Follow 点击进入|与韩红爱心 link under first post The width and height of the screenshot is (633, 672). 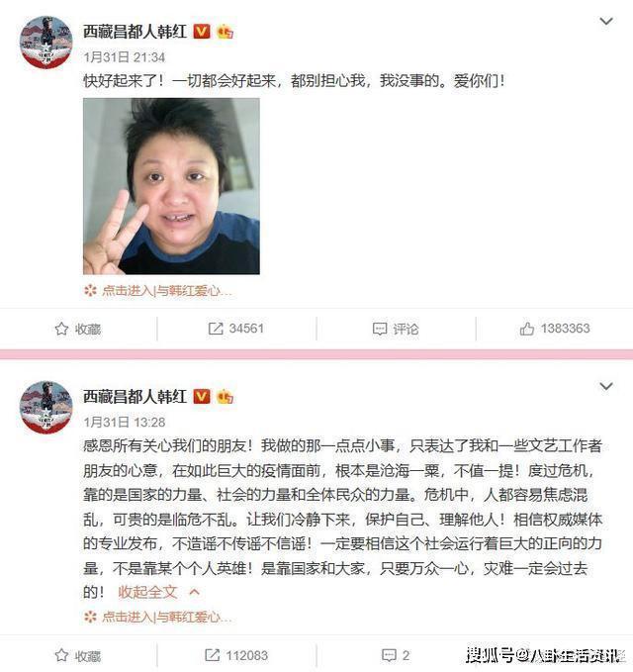pyautogui.click(x=158, y=291)
